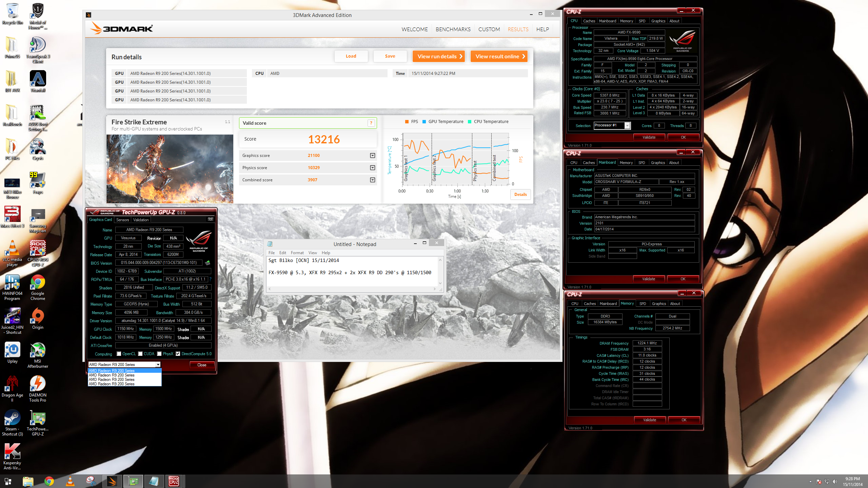The image size is (868, 488).
Task: Open the Mass Effect 3 desktop shortcut
Action: coord(13,217)
